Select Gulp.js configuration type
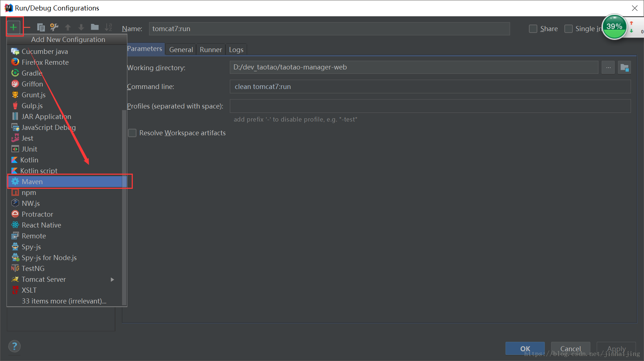This screenshot has width=644, height=361. 65,106
